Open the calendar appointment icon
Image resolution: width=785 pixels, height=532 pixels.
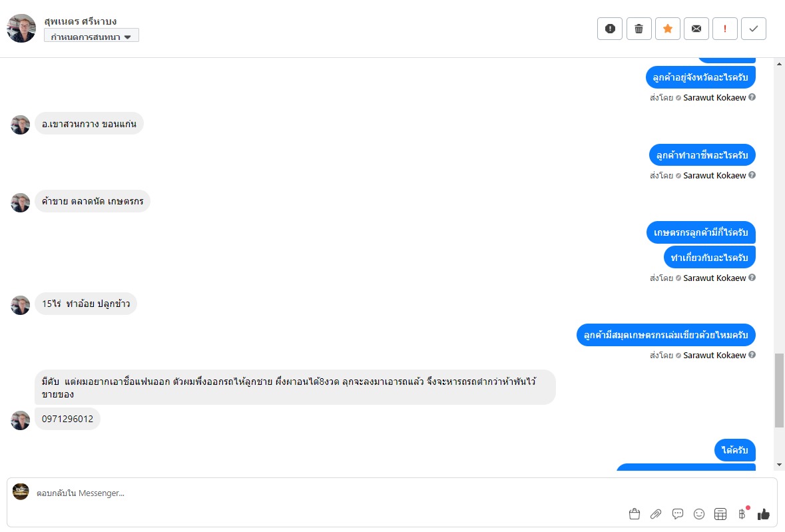pyautogui.click(x=720, y=514)
